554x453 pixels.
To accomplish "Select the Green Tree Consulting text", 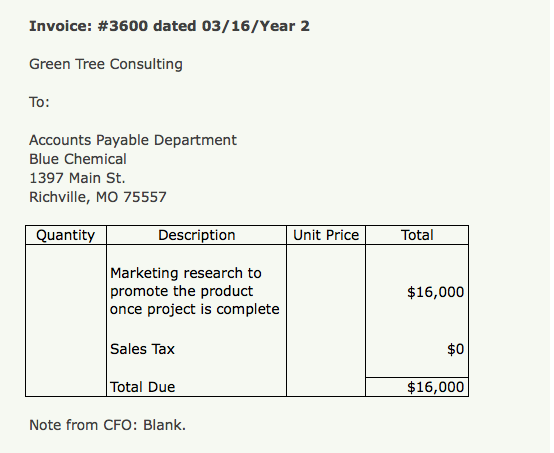I will 106,64.
